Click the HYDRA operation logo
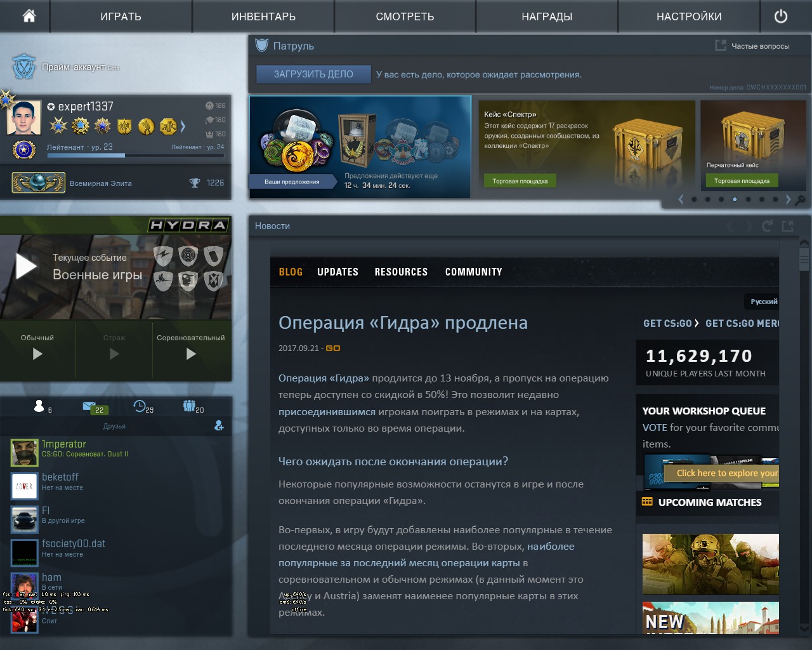This screenshot has width=812, height=650. coord(188,225)
